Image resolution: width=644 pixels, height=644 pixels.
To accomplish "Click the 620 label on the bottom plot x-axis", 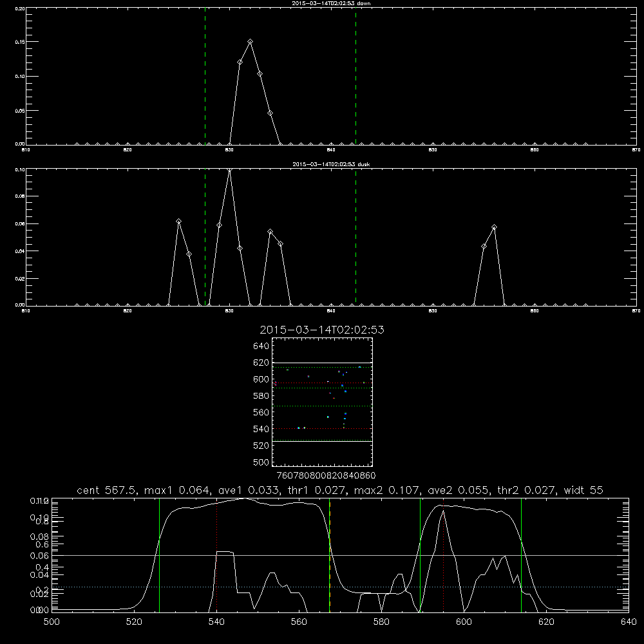I will [x=546, y=622].
